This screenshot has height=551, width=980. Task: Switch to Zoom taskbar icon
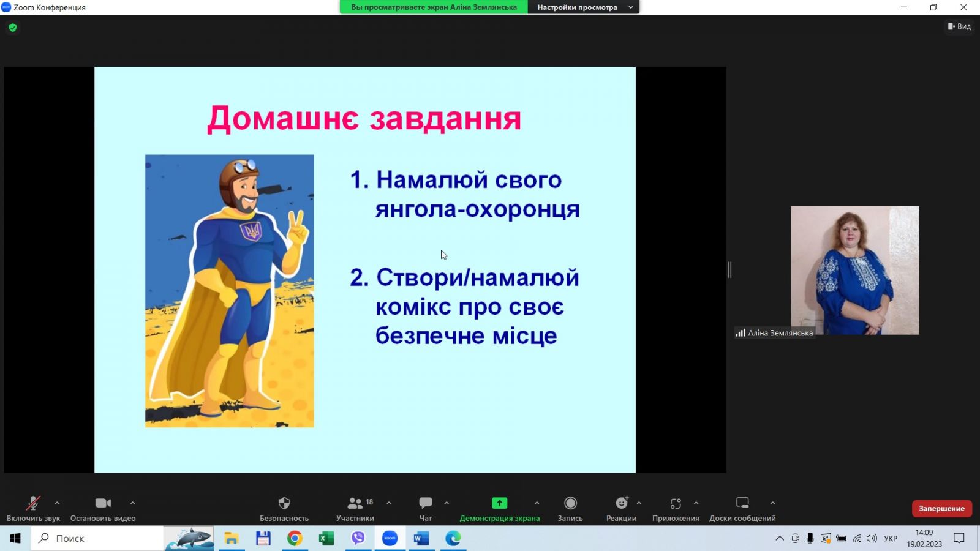tap(390, 538)
